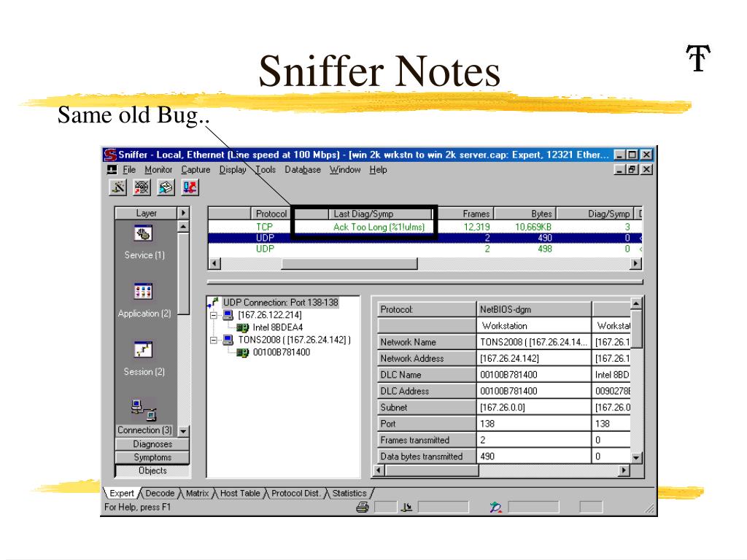This screenshot has width=747, height=560.
Task: Click computer icon beside 167.26.122.214
Action: pyautogui.click(x=228, y=315)
